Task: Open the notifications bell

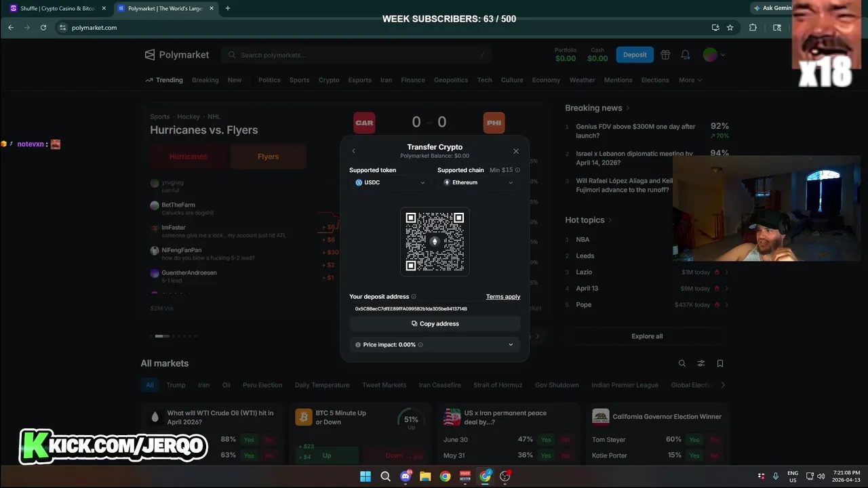Action: click(x=686, y=55)
